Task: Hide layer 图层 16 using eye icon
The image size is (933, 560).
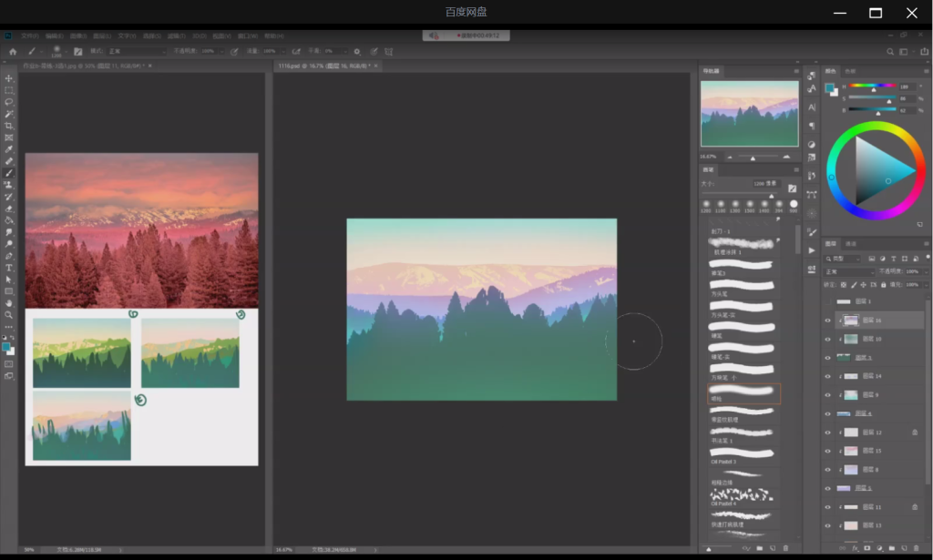Action: click(x=828, y=321)
